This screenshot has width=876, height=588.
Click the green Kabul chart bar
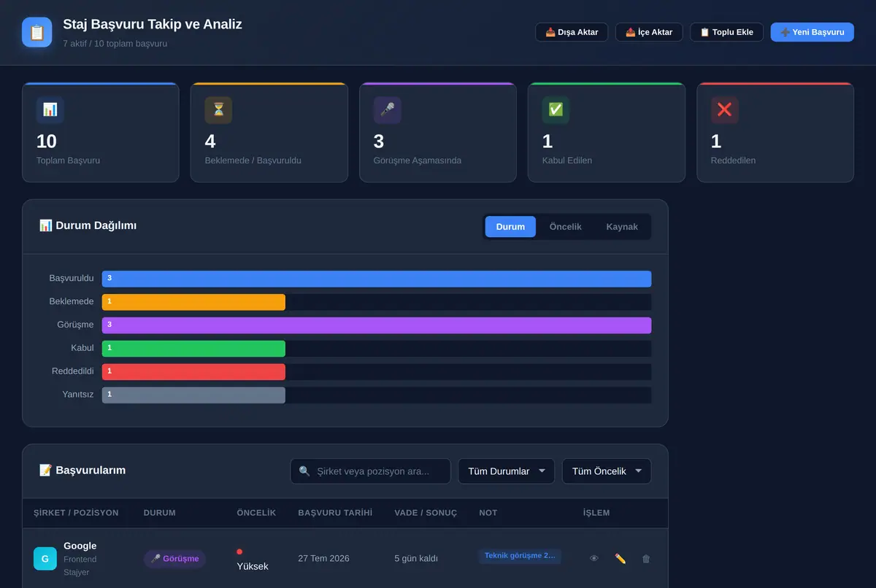pyautogui.click(x=193, y=349)
